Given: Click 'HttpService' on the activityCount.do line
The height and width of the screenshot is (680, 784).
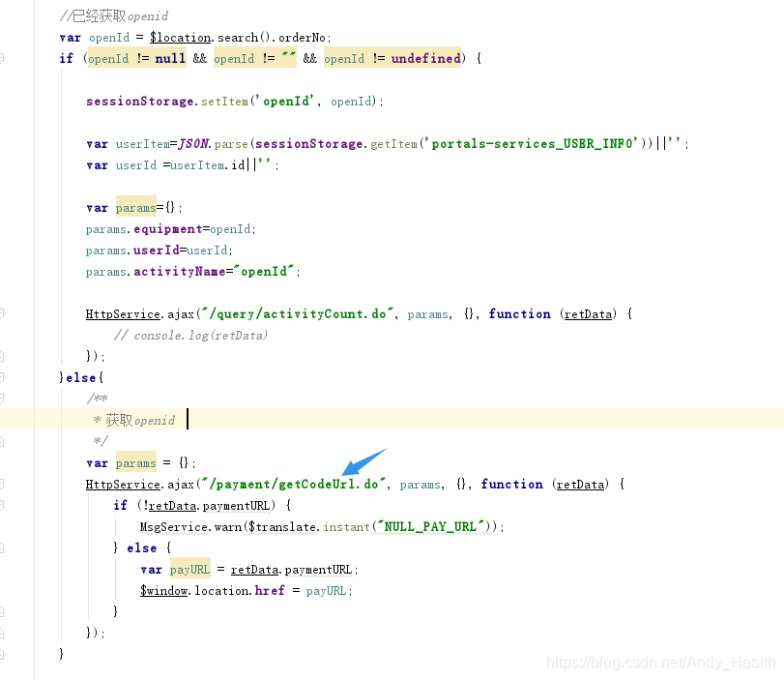Looking at the screenshot, I should (123, 313).
